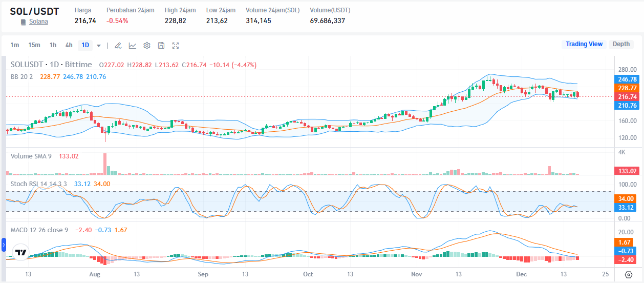The height and width of the screenshot is (283, 644).
Task: Select the 1m timeframe
Action: tap(15, 45)
